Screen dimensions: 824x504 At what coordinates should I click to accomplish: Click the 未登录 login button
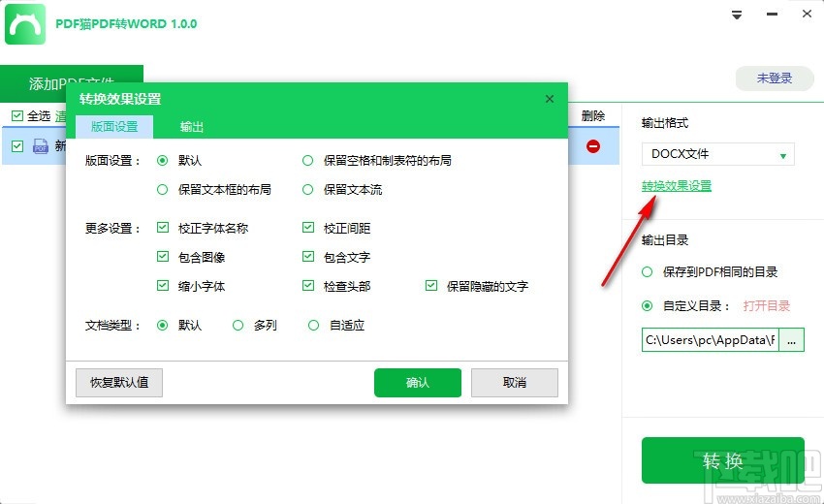[775, 79]
